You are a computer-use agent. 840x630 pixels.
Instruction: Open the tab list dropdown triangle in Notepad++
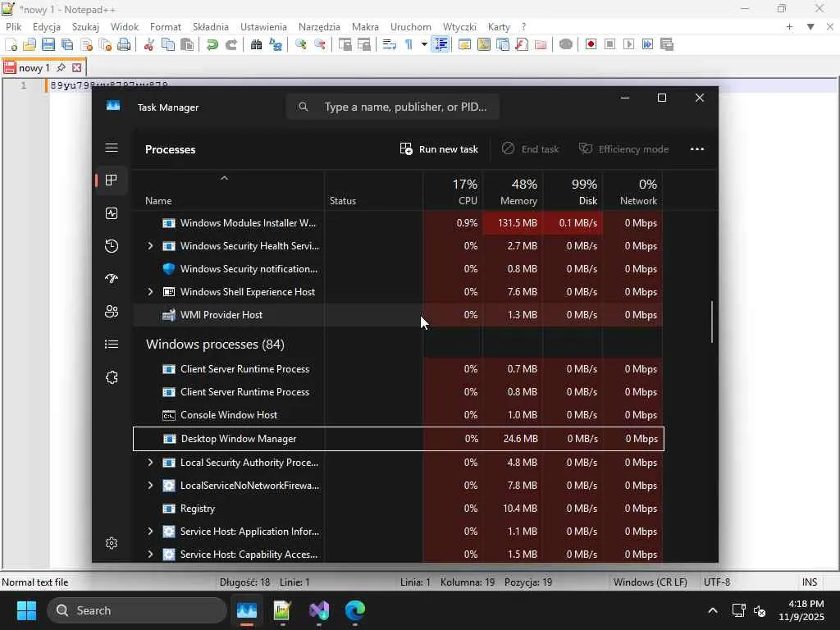(x=810, y=27)
